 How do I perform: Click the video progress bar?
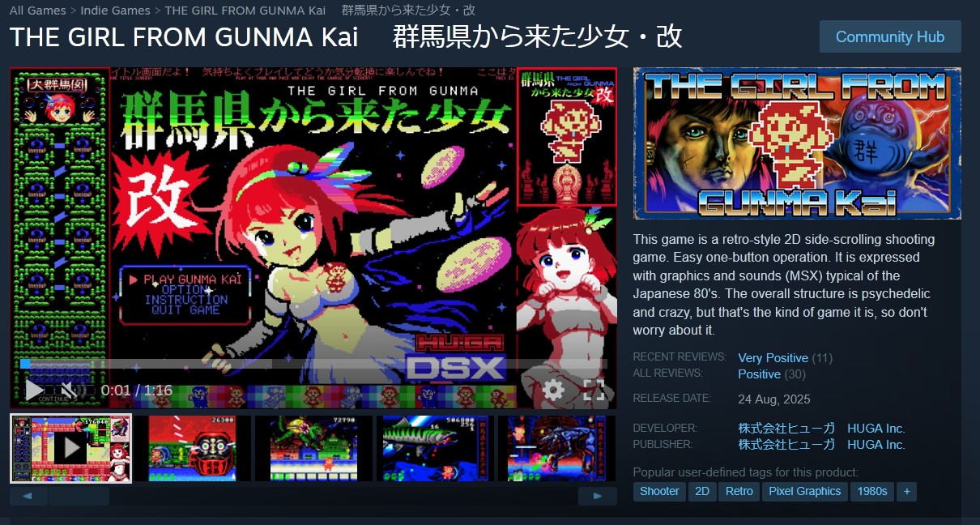[313, 364]
